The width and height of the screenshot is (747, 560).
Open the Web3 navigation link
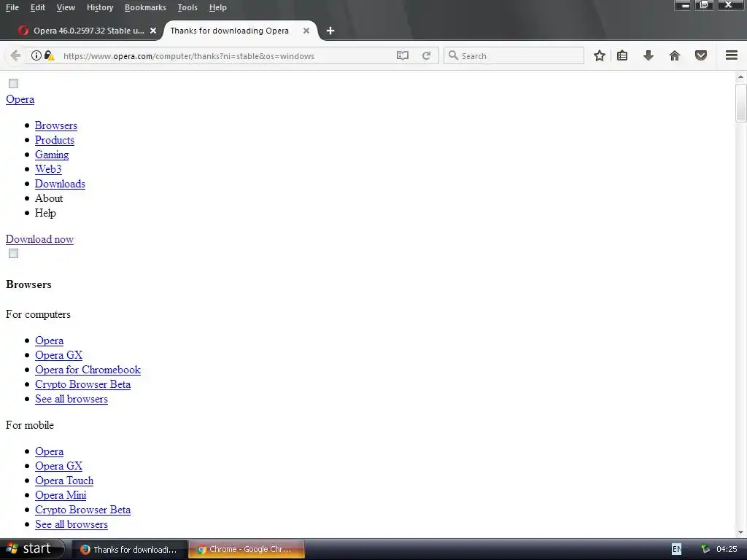[x=48, y=169]
